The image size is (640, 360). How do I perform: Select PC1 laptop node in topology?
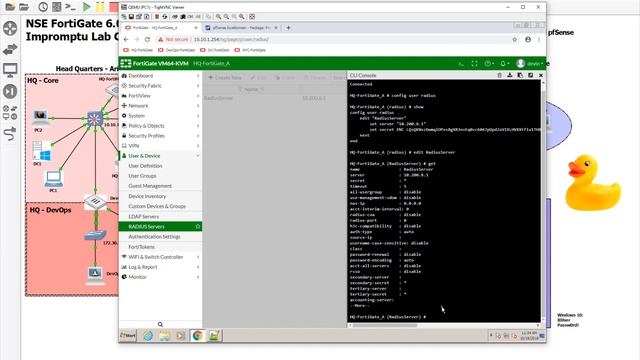click(x=53, y=180)
